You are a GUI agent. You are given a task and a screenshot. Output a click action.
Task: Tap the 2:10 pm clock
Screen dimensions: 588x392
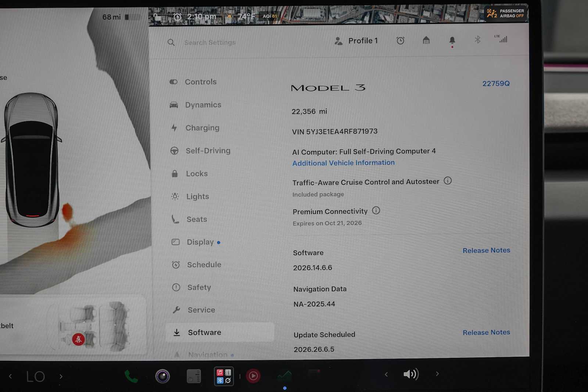pyautogui.click(x=201, y=17)
